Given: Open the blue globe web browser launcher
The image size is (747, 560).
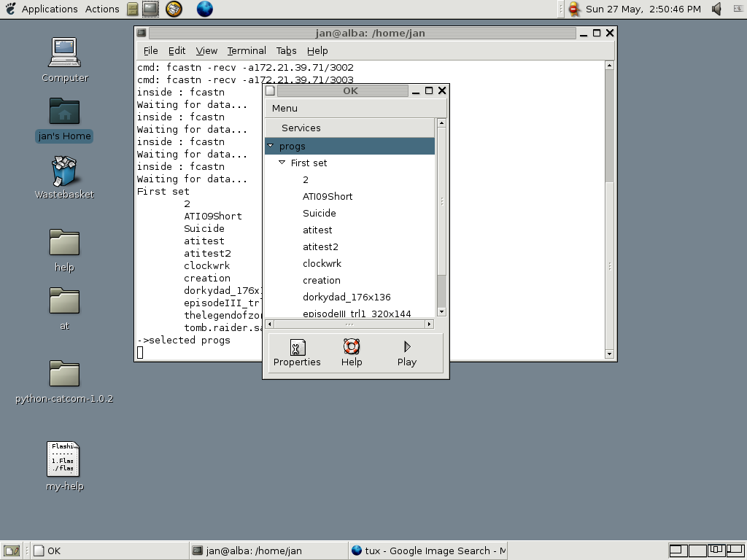Looking at the screenshot, I should (x=205, y=9).
